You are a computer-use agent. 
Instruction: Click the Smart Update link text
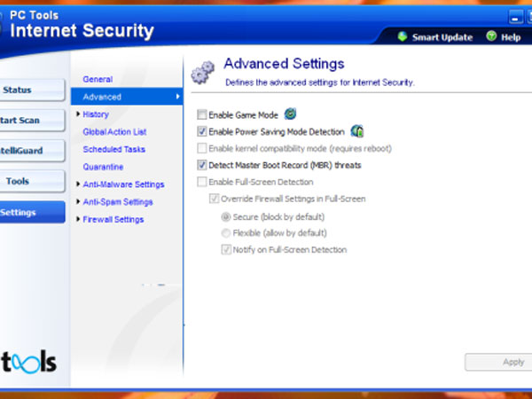click(442, 37)
